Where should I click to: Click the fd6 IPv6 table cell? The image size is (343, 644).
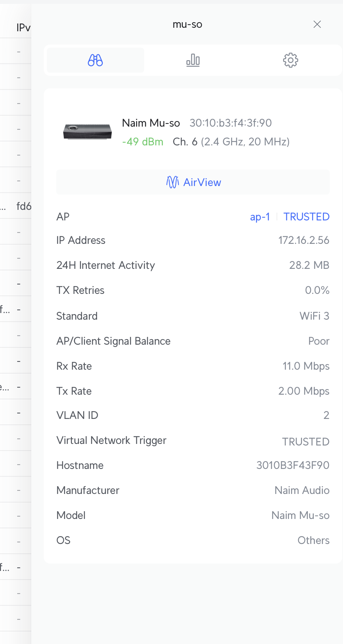click(x=24, y=206)
